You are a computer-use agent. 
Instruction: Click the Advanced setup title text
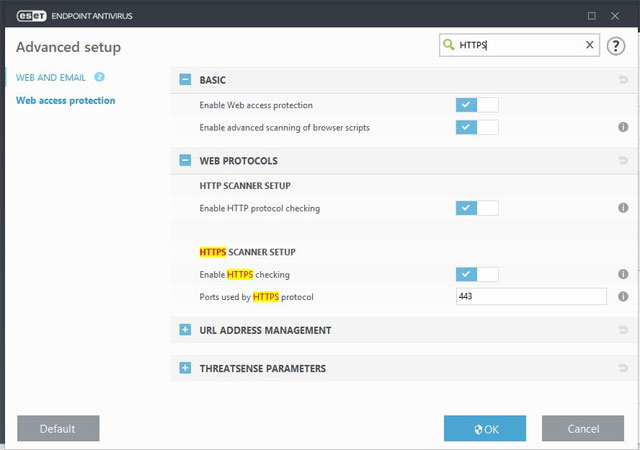click(x=68, y=47)
